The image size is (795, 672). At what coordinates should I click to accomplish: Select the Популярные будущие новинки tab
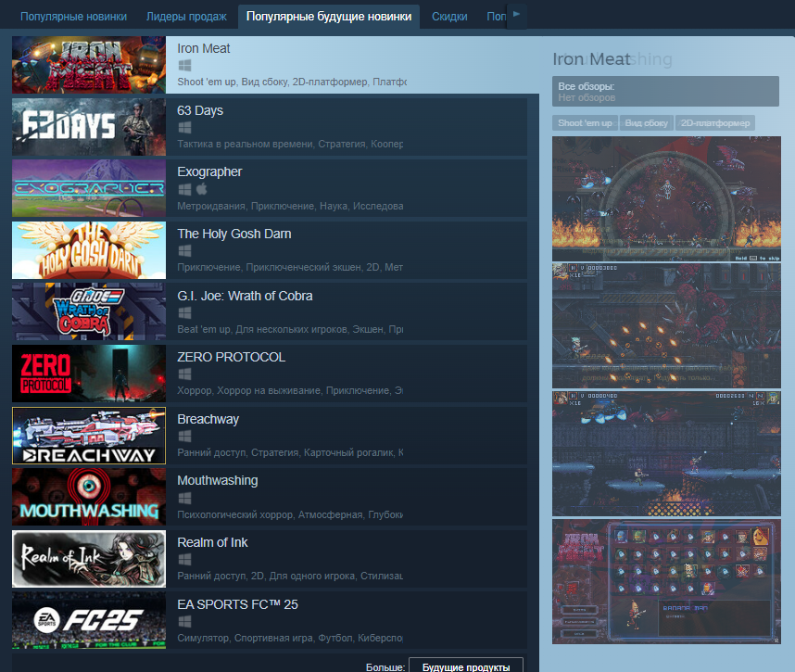(x=329, y=17)
